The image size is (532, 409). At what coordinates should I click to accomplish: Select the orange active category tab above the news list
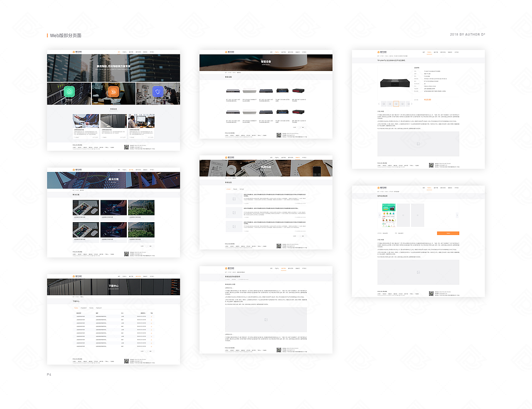pyautogui.click(x=228, y=189)
